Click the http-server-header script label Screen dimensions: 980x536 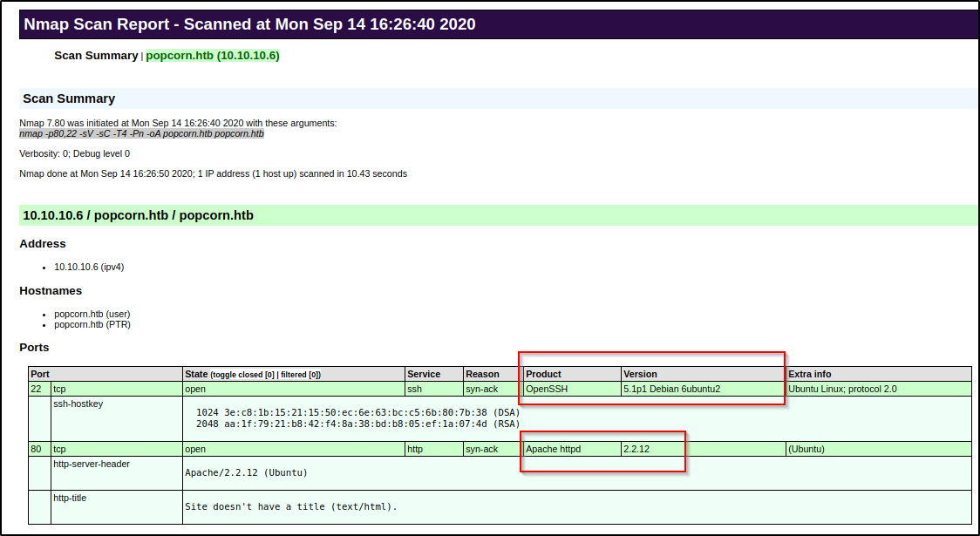(92, 464)
